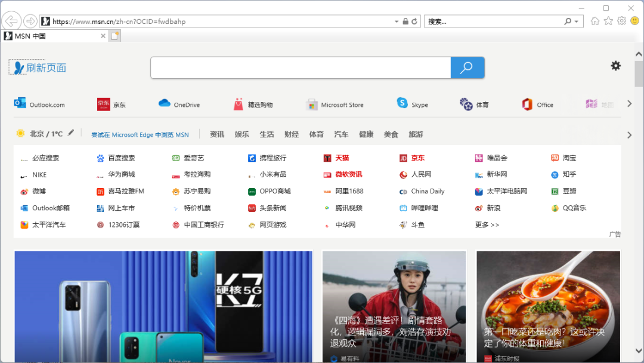Click the Home icon in the browser toolbar
The width and height of the screenshot is (644, 363).
click(x=595, y=20)
